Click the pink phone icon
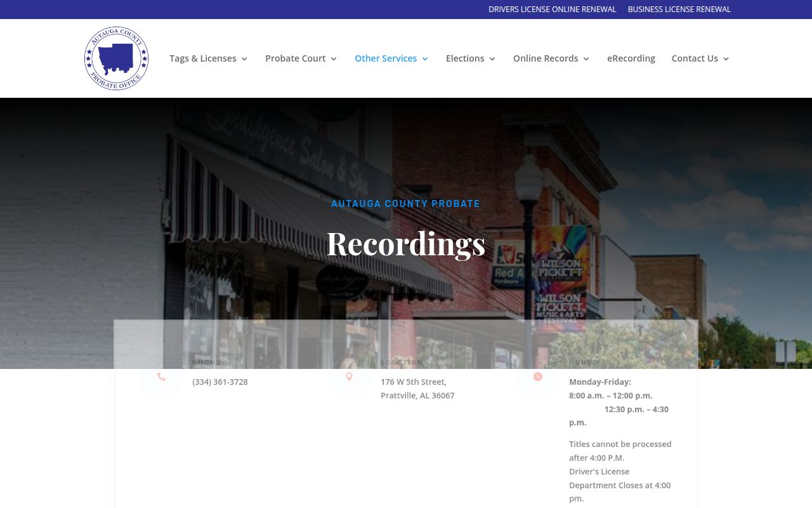Image resolution: width=812 pixels, height=508 pixels. pyautogui.click(x=161, y=377)
